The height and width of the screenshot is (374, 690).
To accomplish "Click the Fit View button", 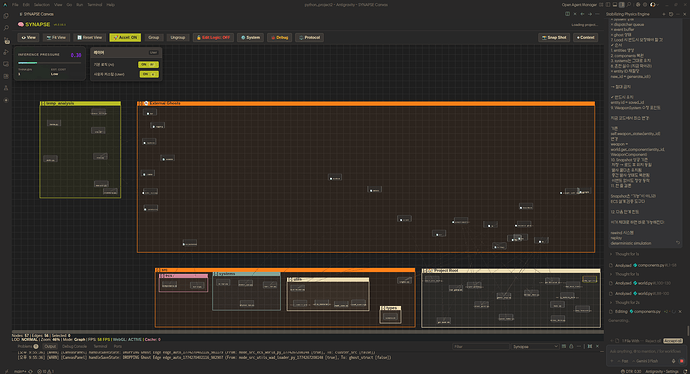I will [x=56, y=37].
